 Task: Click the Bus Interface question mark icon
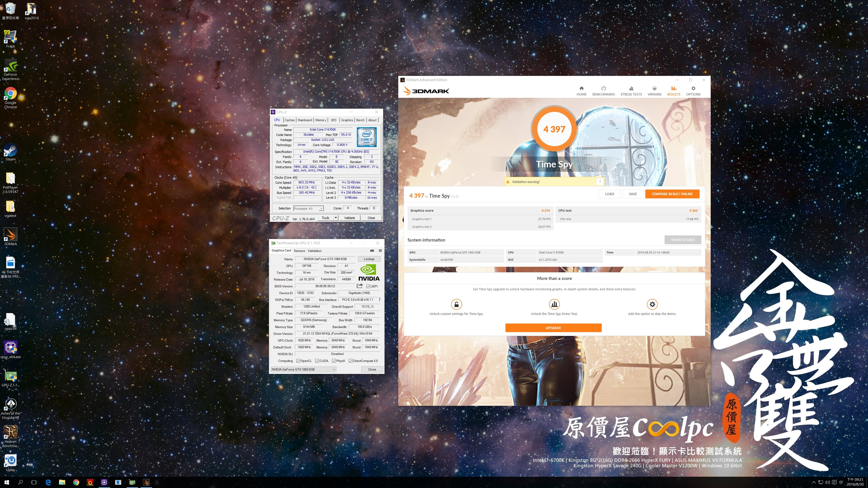(380, 299)
